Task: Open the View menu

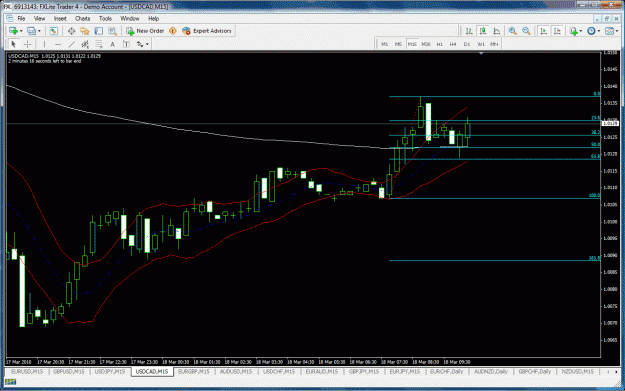Action: (39, 18)
